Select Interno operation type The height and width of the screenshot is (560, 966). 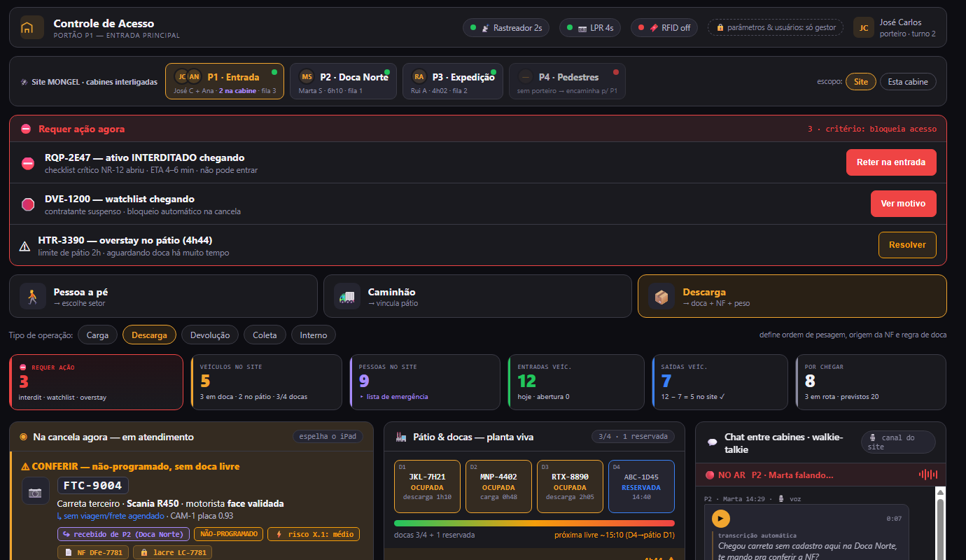[x=314, y=335]
